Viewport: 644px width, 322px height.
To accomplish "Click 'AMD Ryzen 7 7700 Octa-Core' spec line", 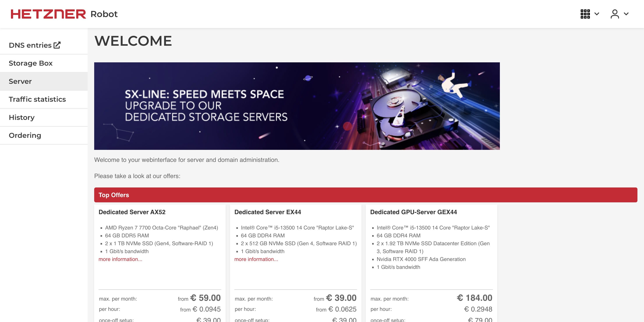I will 161,228.
